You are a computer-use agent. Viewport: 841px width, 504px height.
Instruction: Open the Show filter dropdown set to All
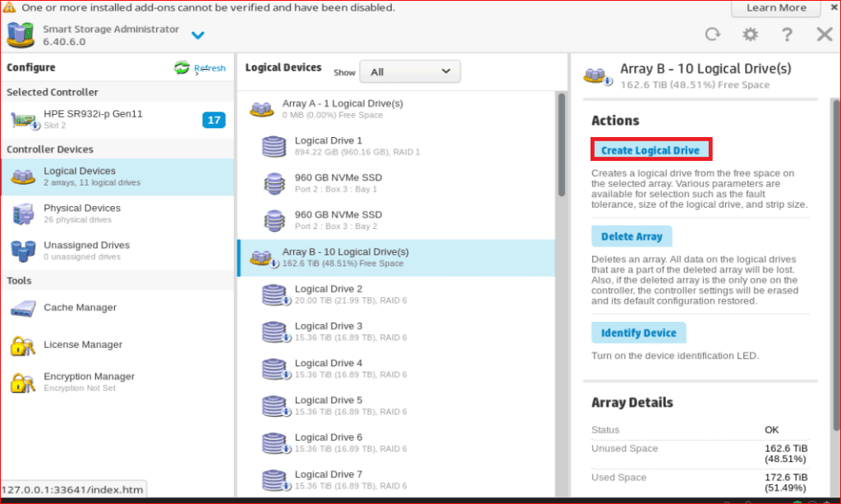pyautogui.click(x=410, y=72)
